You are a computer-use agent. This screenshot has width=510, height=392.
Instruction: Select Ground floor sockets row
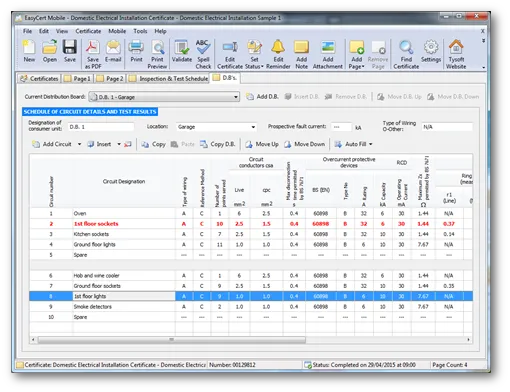(x=251, y=286)
